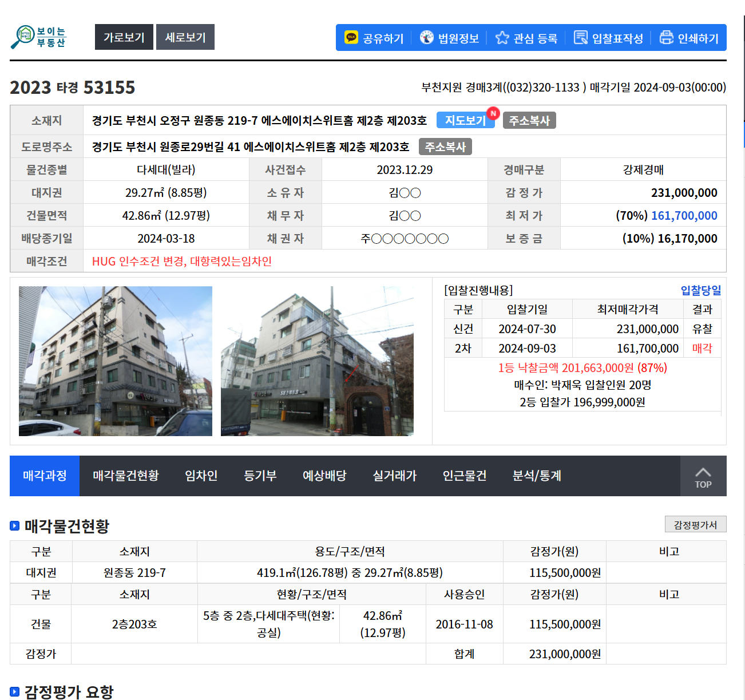745x700 pixels.
Task: Select the 매각과정 tab
Action: click(x=45, y=476)
